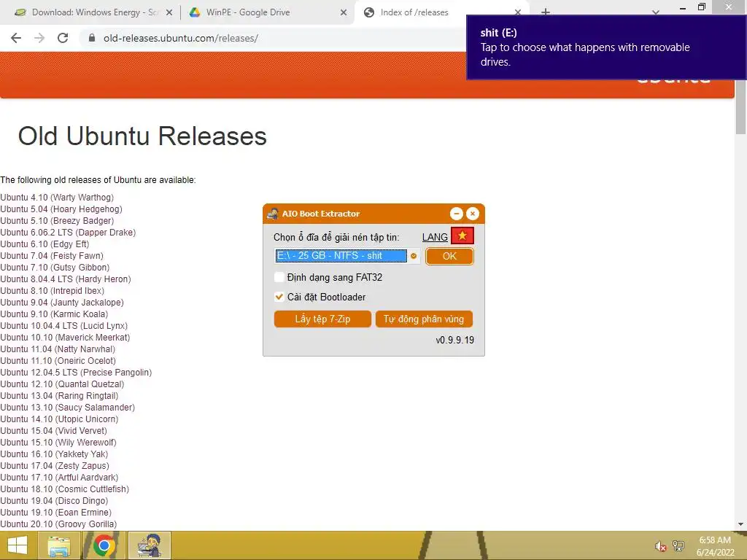Open Ubuntu 14.10 (Utopic Unicorn)
747x560 pixels.
pos(59,419)
